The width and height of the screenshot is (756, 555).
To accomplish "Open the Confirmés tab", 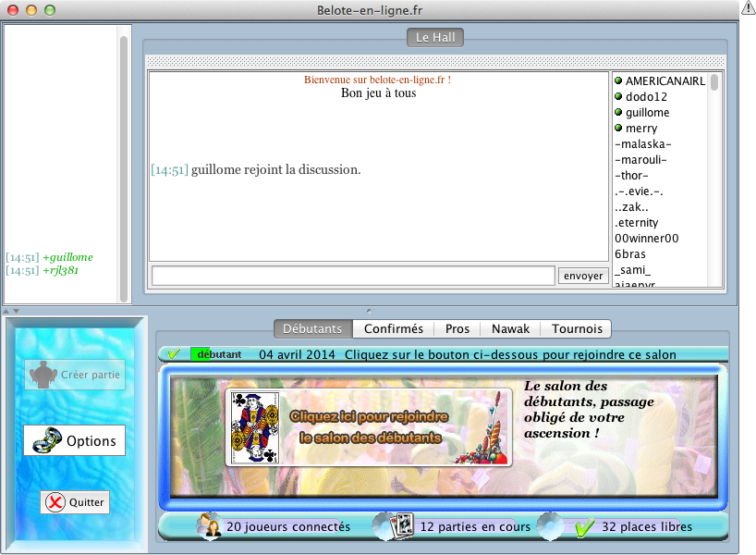I will [394, 328].
